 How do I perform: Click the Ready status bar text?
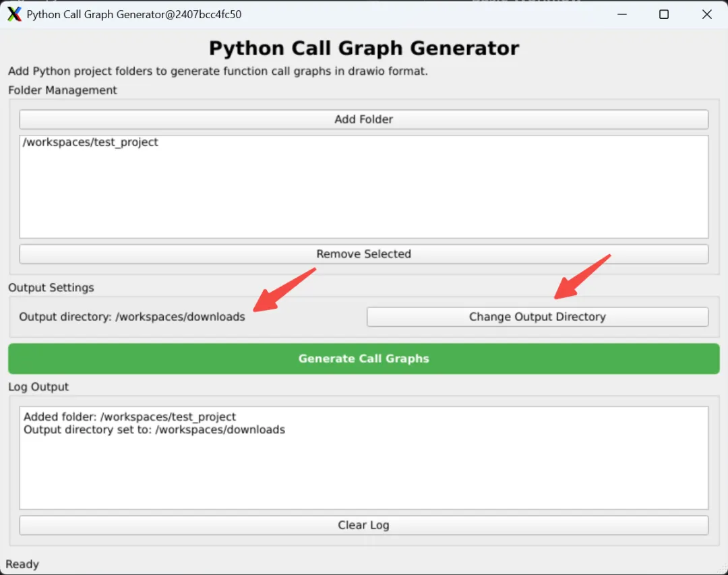pyautogui.click(x=22, y=564)
